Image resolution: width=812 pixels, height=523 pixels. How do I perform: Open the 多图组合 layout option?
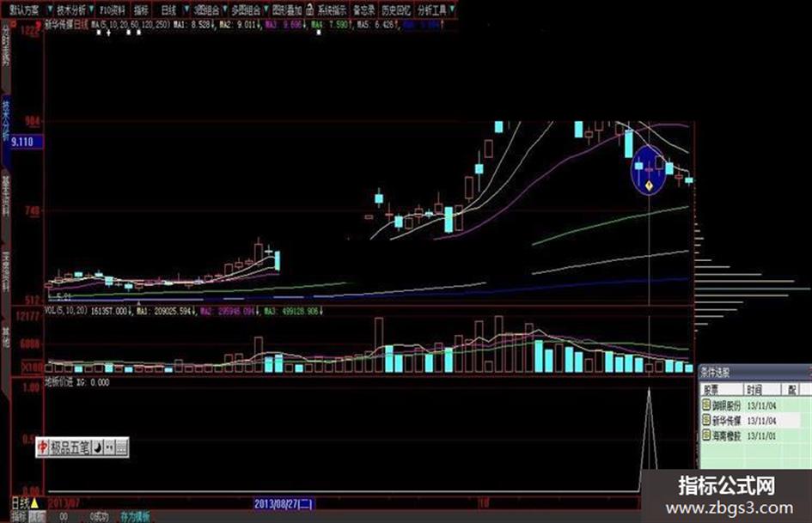click(x=247, y=9)
